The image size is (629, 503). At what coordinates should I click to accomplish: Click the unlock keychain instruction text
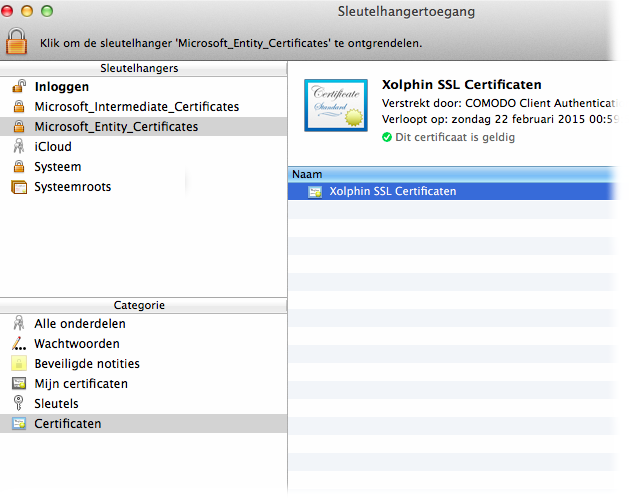click(231, 43)
